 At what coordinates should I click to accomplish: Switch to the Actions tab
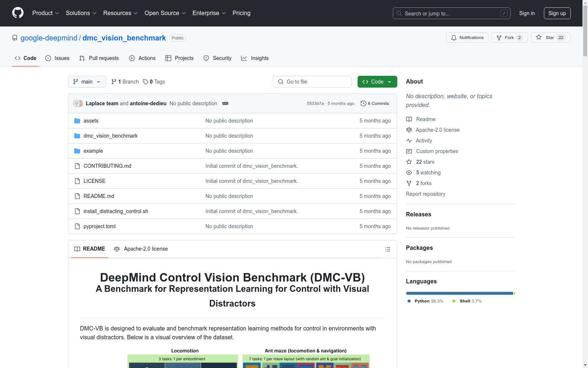(x=142, y=58)
